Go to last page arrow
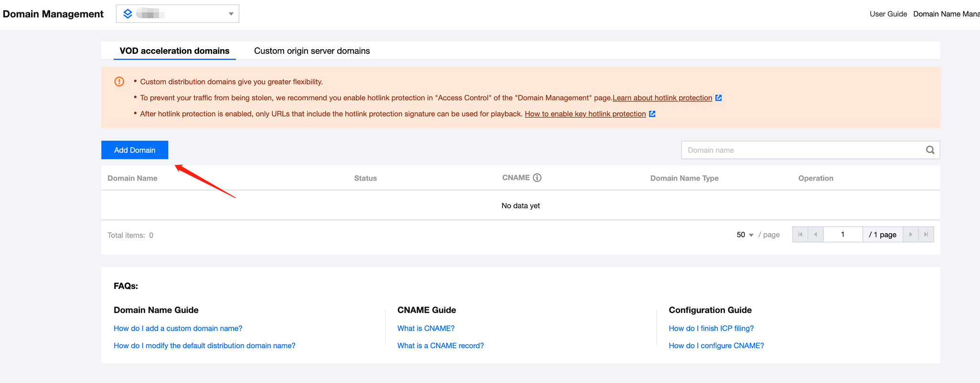Image resolution: width=980 pixels, height=383 pixels. pos(926,234)
